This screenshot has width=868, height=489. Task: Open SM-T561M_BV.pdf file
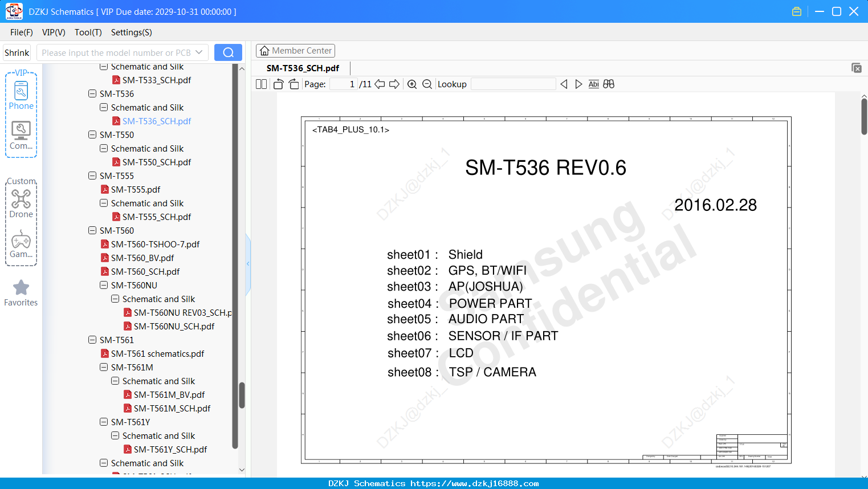[164, 395]
